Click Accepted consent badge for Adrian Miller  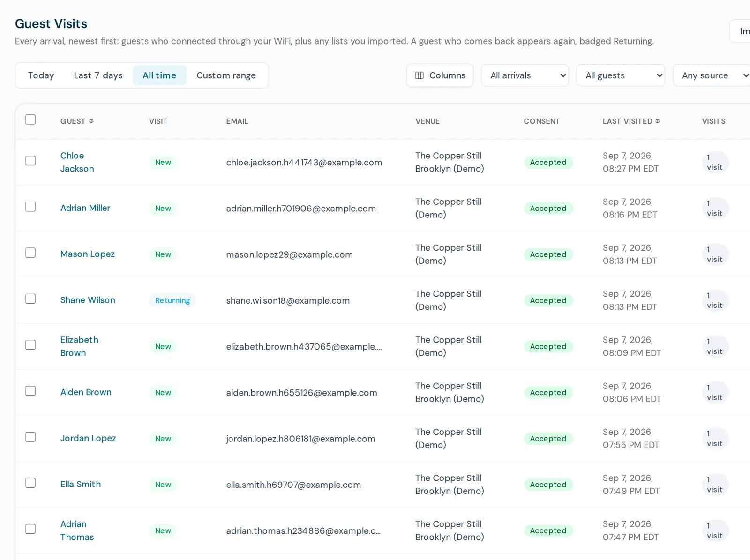(x=548, y=208)
